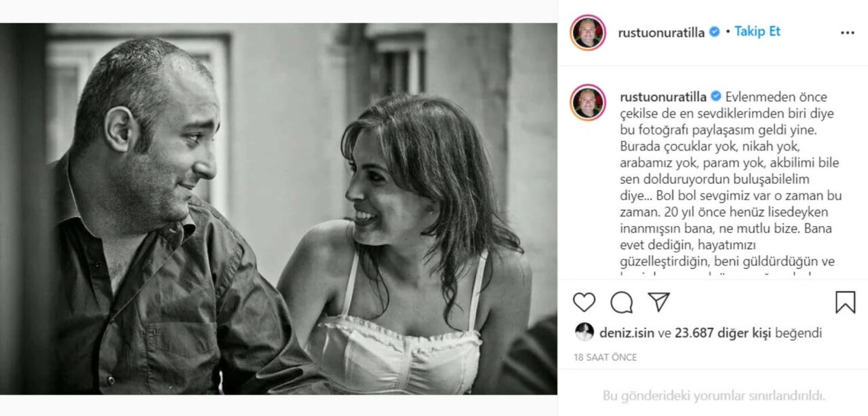This screenshot has width=868, height=416.
Task: Like the post with the heart icon
Action: (584, 302)
